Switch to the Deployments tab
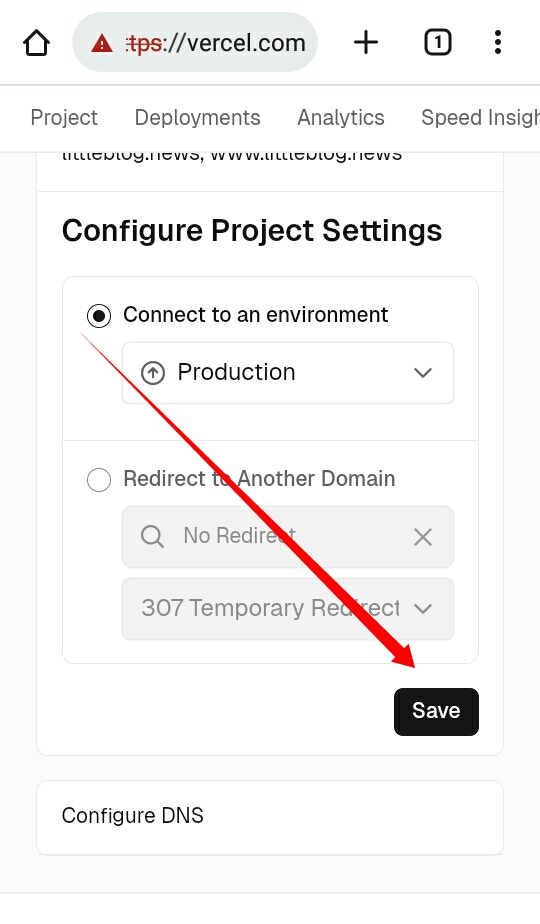This screenshot has height=924, width=540. [197, 118]
